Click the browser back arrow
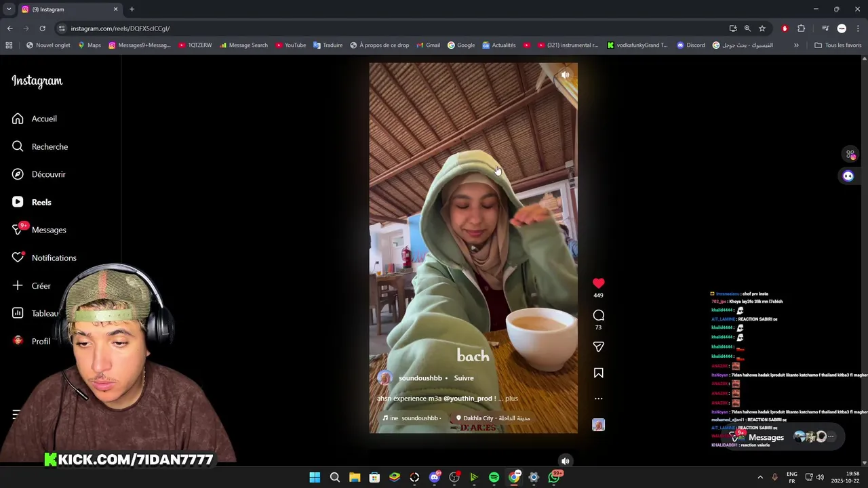 pyautogui.click(x=9, y=28)
